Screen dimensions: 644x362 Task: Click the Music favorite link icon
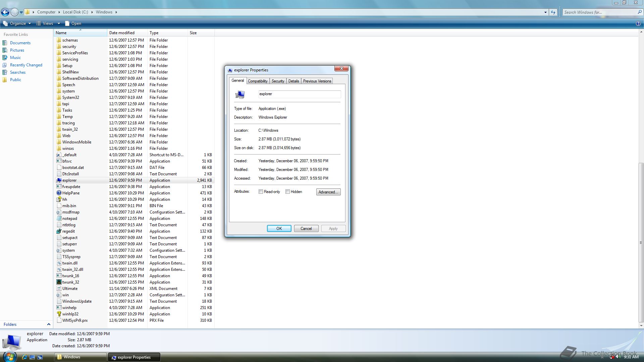click(x=5, y=58)
